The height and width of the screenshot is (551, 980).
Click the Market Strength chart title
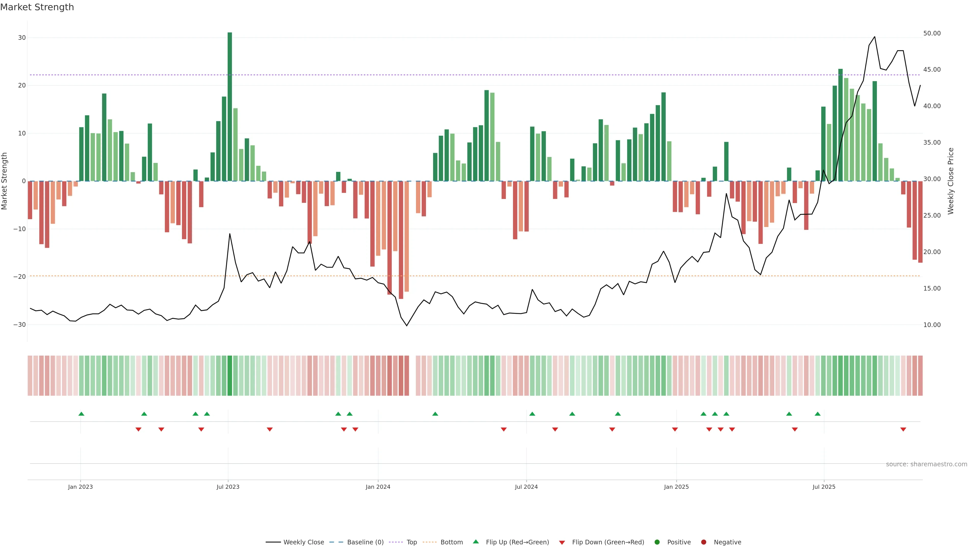(x=37, y=7)
